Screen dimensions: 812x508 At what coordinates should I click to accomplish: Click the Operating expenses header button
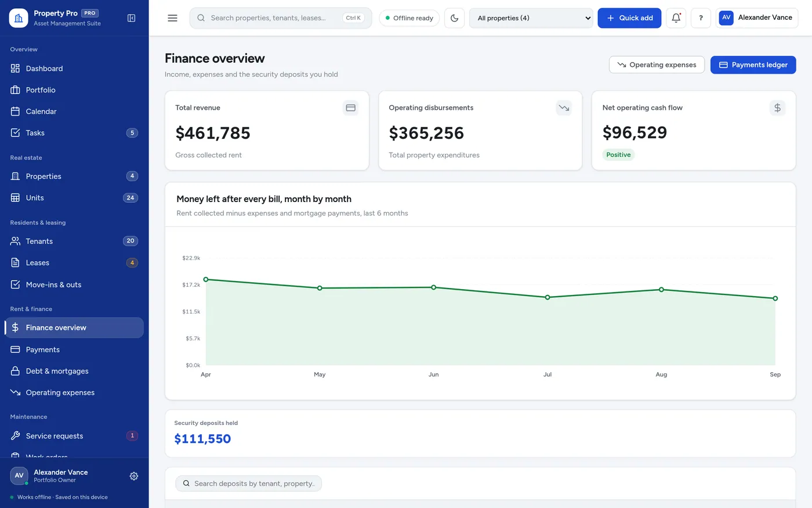[657, 65]
